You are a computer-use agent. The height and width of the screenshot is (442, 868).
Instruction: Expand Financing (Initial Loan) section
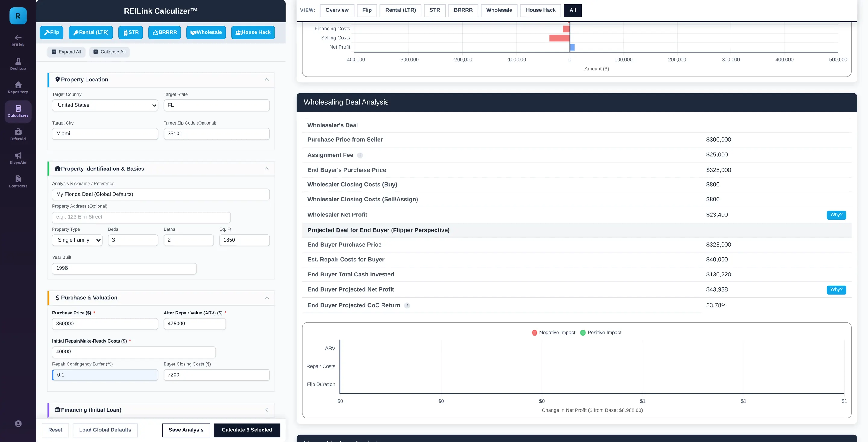(266, 410)
